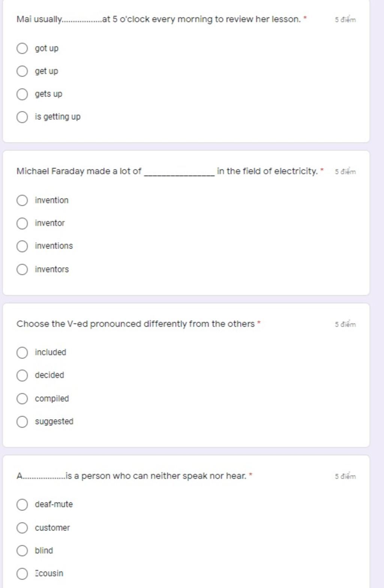Screen dimensions: 384x588
Task: Choose "get up" radio option
Action: (22, 71)
